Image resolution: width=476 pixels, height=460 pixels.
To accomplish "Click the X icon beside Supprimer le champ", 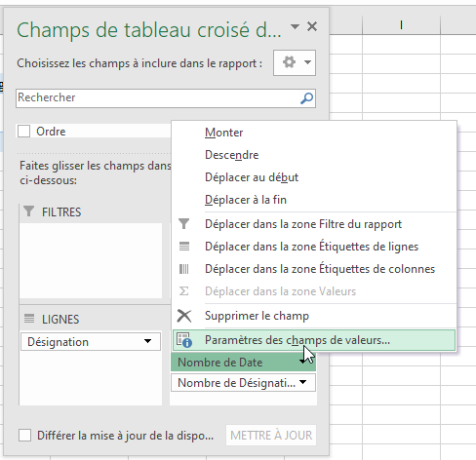I will pos(184,316).
